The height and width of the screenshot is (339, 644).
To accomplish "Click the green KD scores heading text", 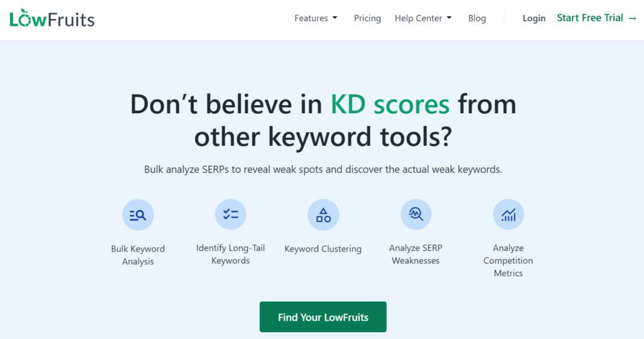I will [390, 104].
